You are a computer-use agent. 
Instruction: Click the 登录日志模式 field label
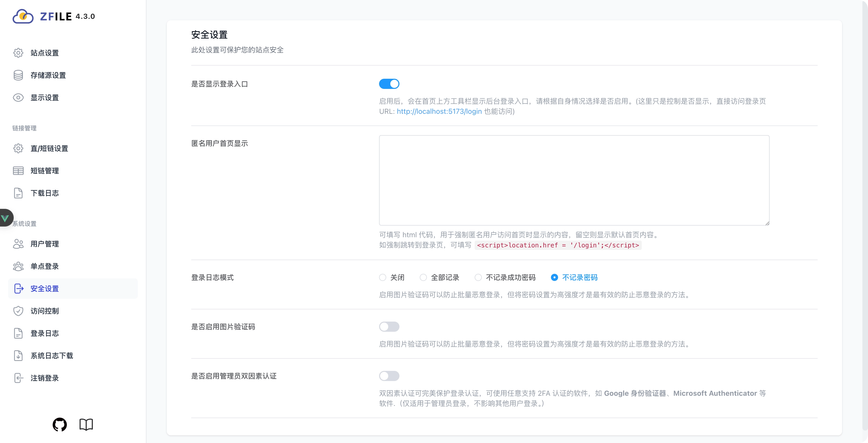coord(212,277)
